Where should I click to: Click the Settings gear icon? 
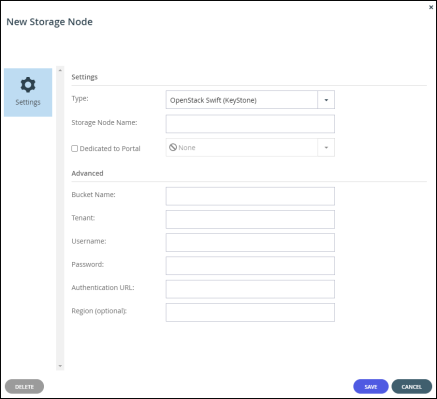point(28,85)
